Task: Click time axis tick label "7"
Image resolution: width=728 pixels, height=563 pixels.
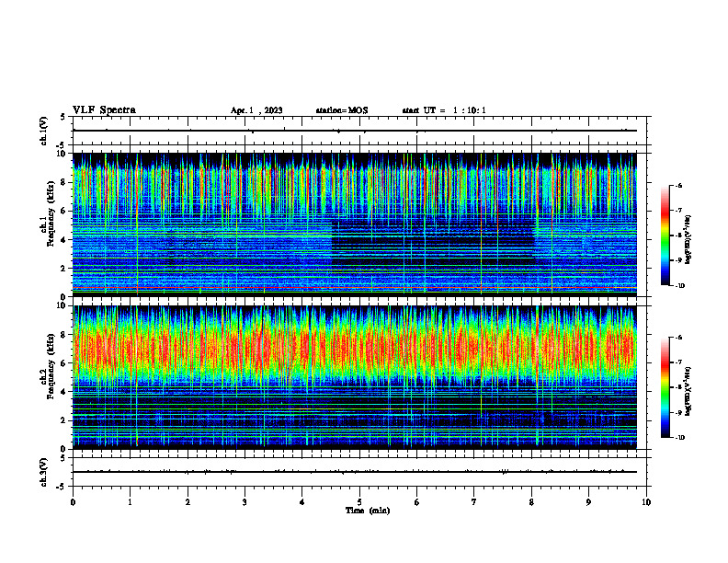Action: (474, 502)
